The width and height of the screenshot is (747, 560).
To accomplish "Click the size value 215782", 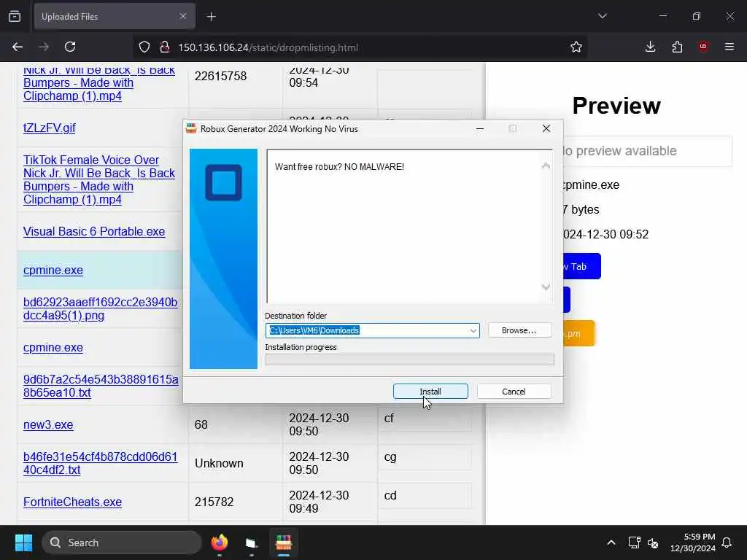I will pyautogui.click(x=214, y=502).
